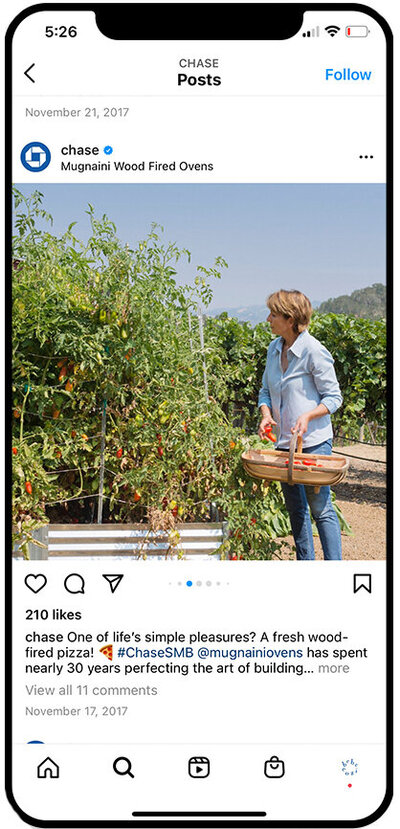This screenshot has height=829, width=400.
Task: View all 11 comments
Action: point(91,690)
